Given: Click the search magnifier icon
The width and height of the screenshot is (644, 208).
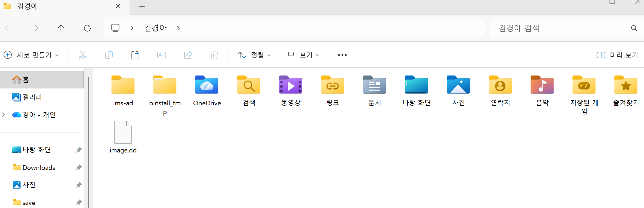Looking at the screenshot, I should 634,28.
